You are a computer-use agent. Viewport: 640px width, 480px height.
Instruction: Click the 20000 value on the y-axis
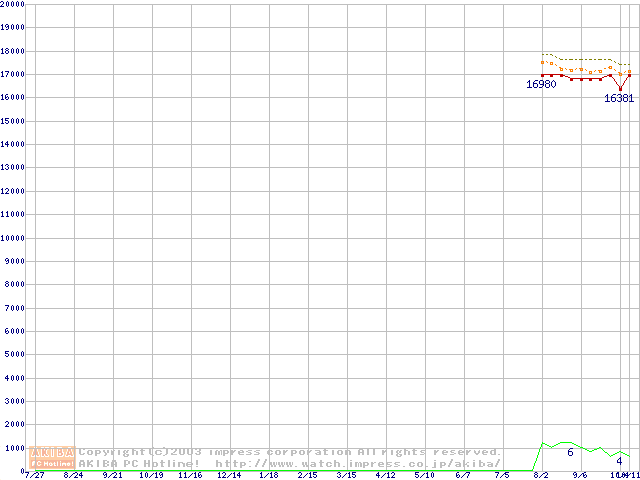click(x=14, y=5)
